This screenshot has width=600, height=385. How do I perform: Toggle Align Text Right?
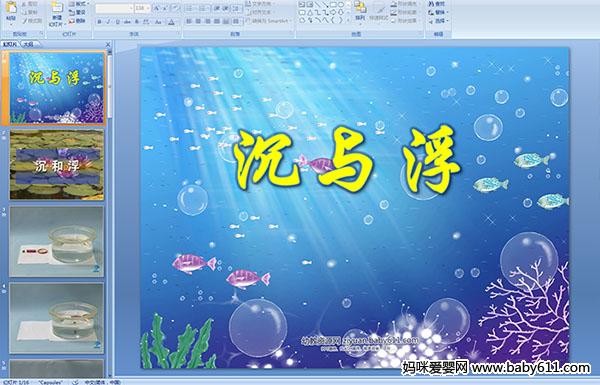point(207,21)
